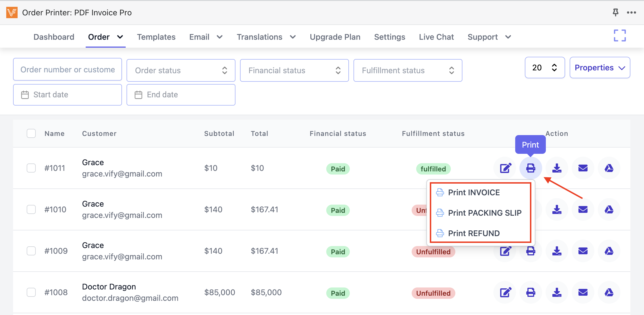644x315 pixels.
Task: Click the edit icon for order #1011
Action: coord(505,168)
